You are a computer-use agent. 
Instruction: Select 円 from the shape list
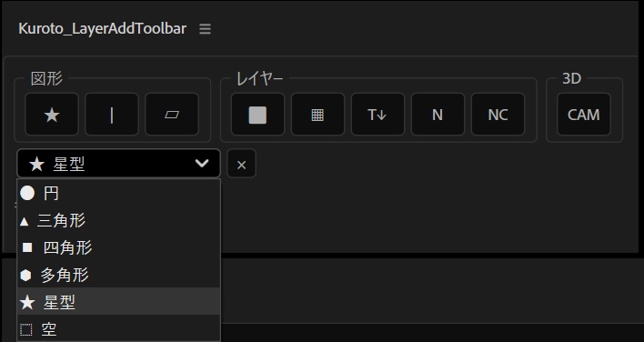[118, 193]
